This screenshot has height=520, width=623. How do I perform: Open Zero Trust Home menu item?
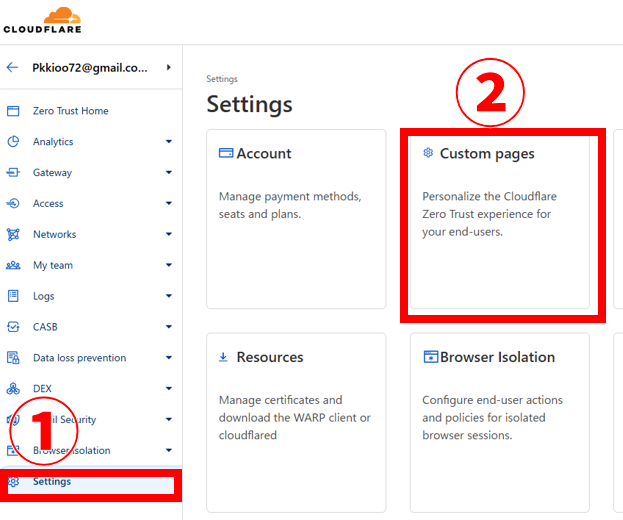point(70,111)
